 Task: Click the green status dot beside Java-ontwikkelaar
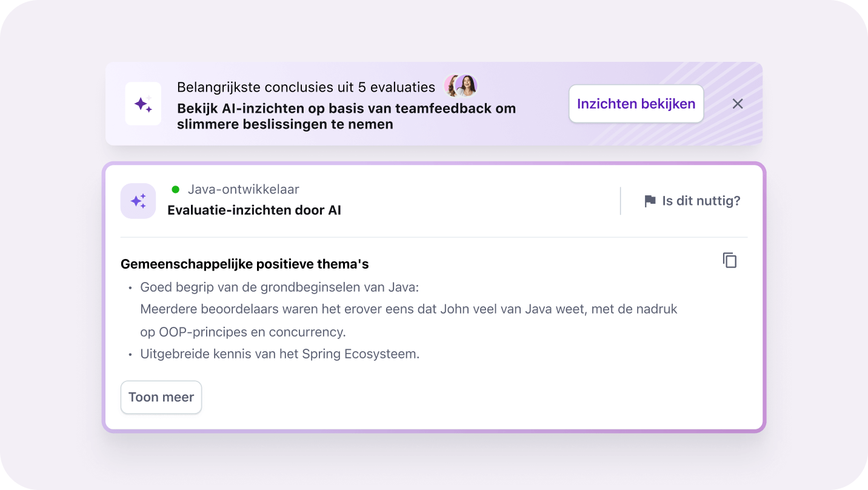click(175, 189)
